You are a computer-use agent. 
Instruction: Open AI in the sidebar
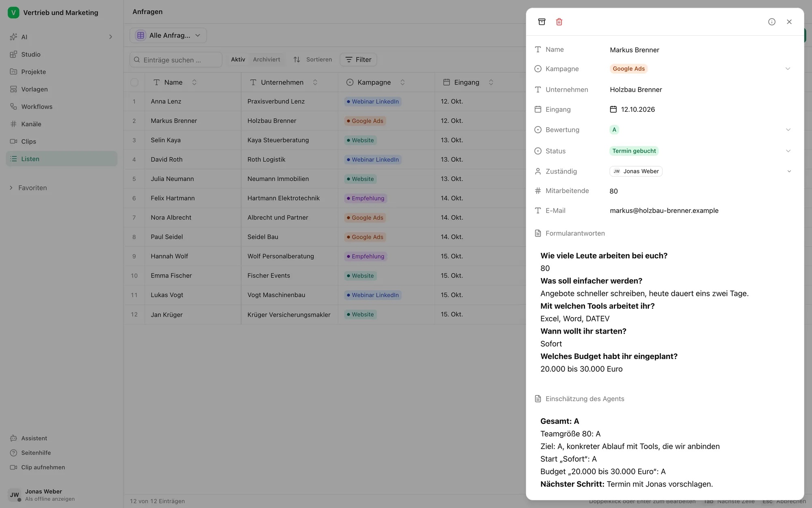pos(61,37)
